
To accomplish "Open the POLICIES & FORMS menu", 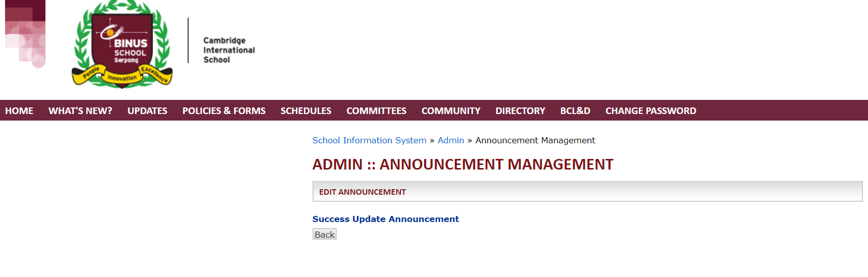I will (x=224, y=111).
